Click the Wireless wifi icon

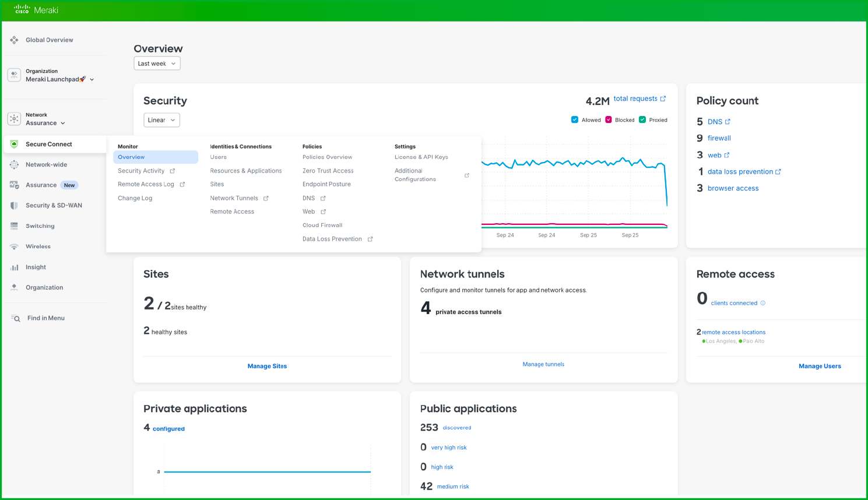click(14, 247)
